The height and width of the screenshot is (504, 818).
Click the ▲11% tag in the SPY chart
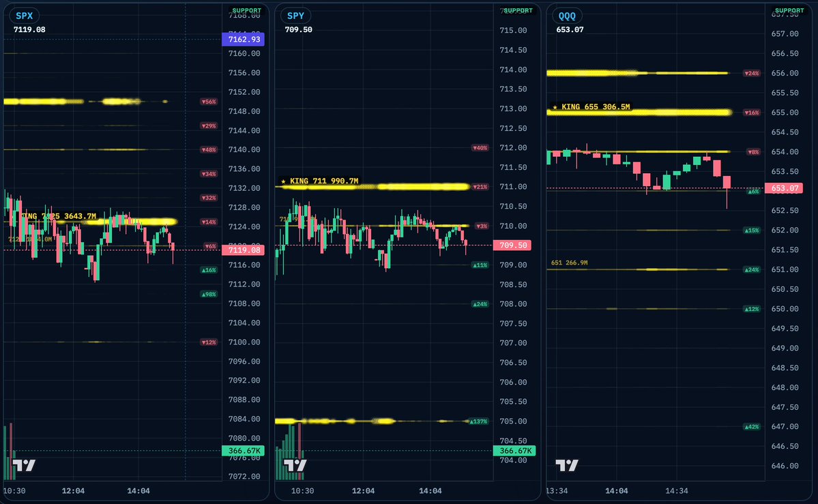[480, 265]
